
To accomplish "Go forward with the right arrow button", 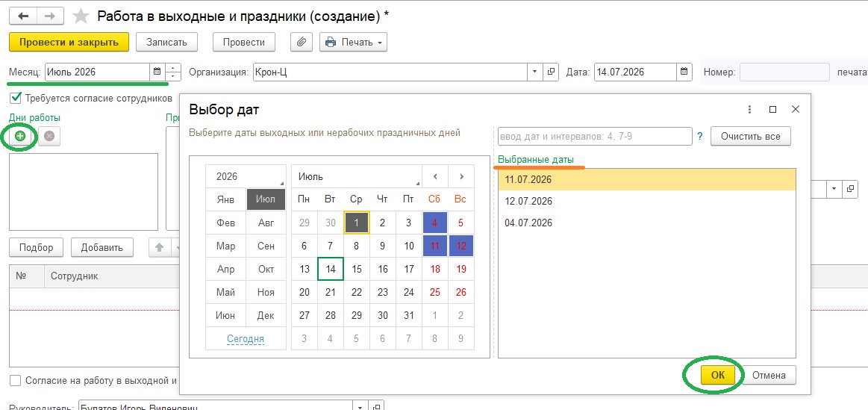I will click(x=50, y=16).
